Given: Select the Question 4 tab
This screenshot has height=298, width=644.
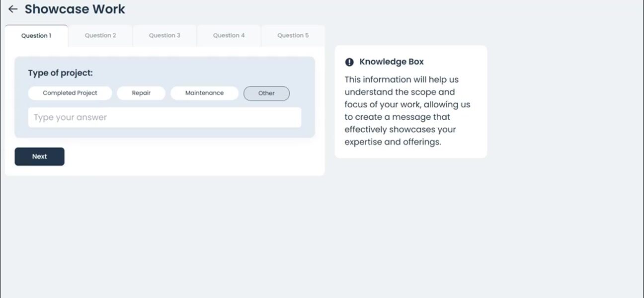Looking at the screenshot, I should pyautogui.click(x=229, y=36).
